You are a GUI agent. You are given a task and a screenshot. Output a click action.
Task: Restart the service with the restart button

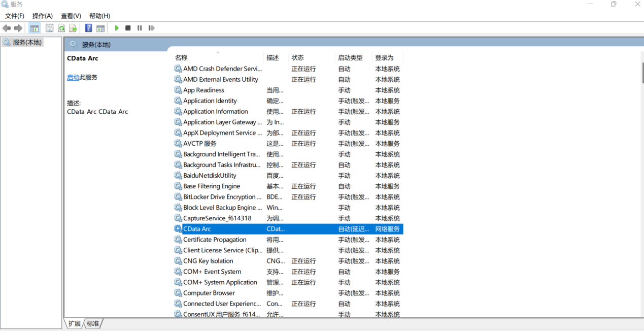tap(151, 28)
